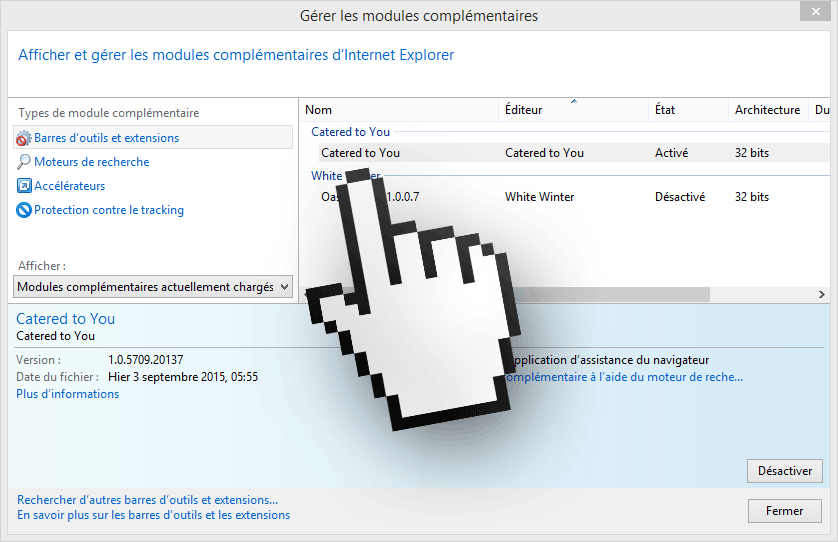
Task: Open Rechercher d'autres barres d'outils link
Action: click(x=147, y=499)
